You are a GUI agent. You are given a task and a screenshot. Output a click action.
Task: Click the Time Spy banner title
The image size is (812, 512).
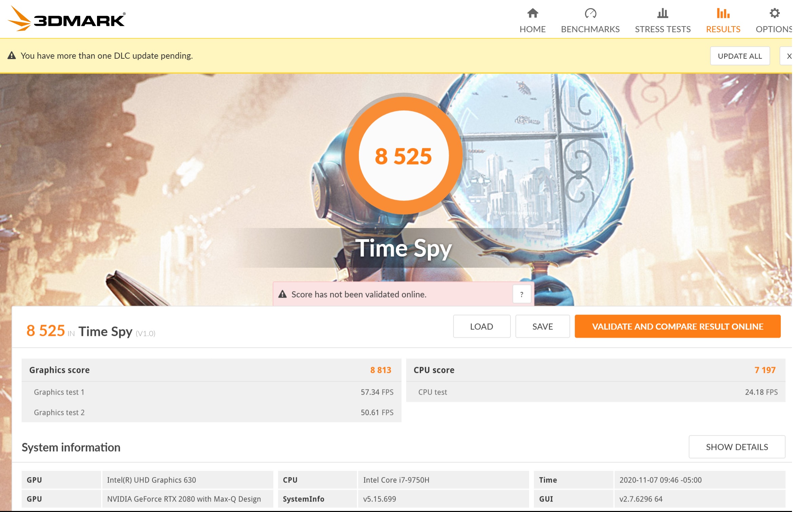(x=403, y=248)
